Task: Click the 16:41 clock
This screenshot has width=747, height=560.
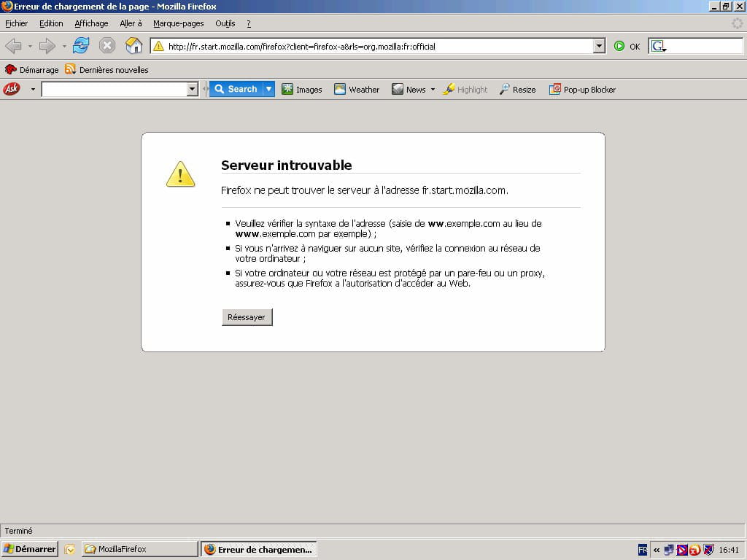Action: [729, 550]
